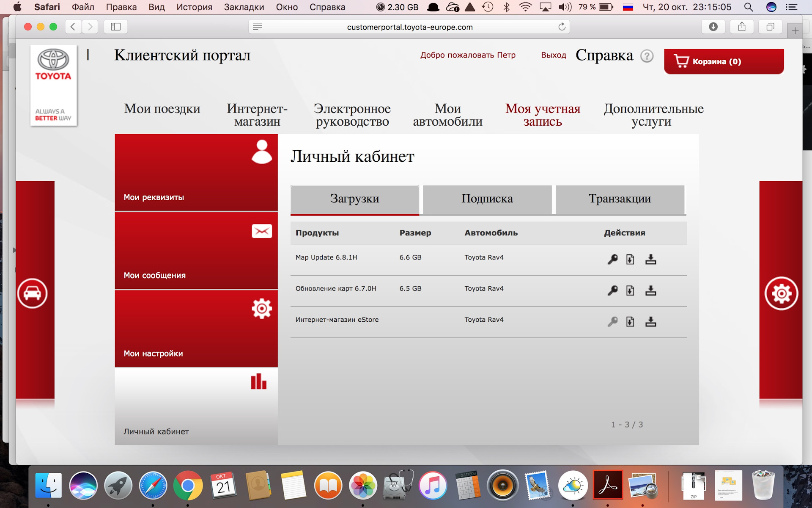812x508 pixels.
Task: Click Корзина (0) cart button
Action: (x=724, y=61)
